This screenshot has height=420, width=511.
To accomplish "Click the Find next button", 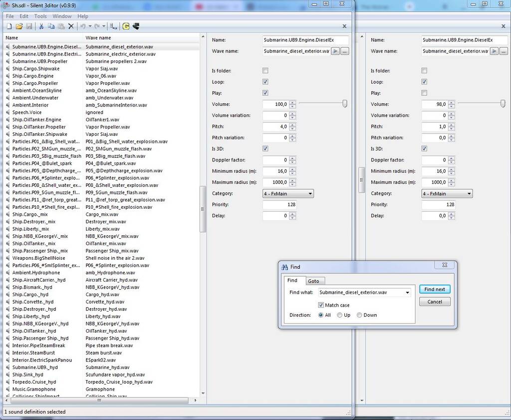I will pyautogui.click(x=435, y=289).
